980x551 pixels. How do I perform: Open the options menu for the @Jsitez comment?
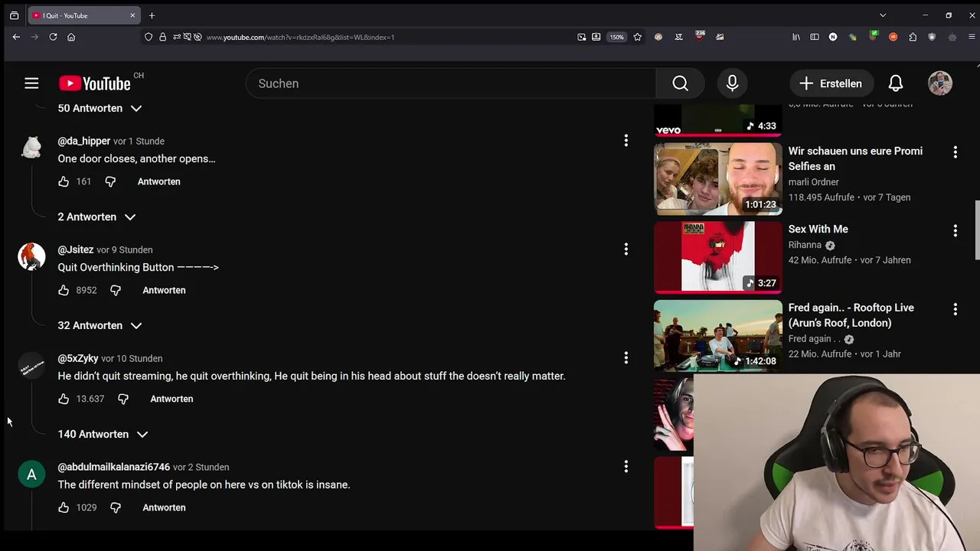(626, 249)
